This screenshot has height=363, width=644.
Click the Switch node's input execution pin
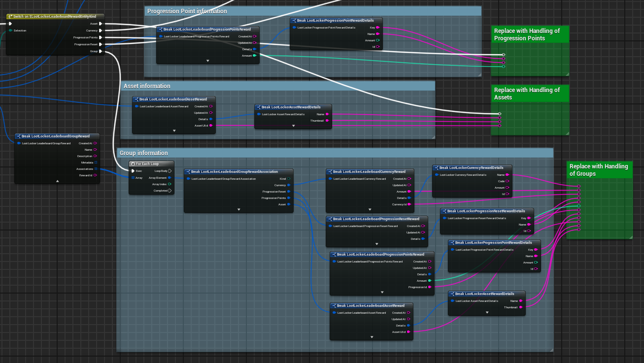pos(10,23)
